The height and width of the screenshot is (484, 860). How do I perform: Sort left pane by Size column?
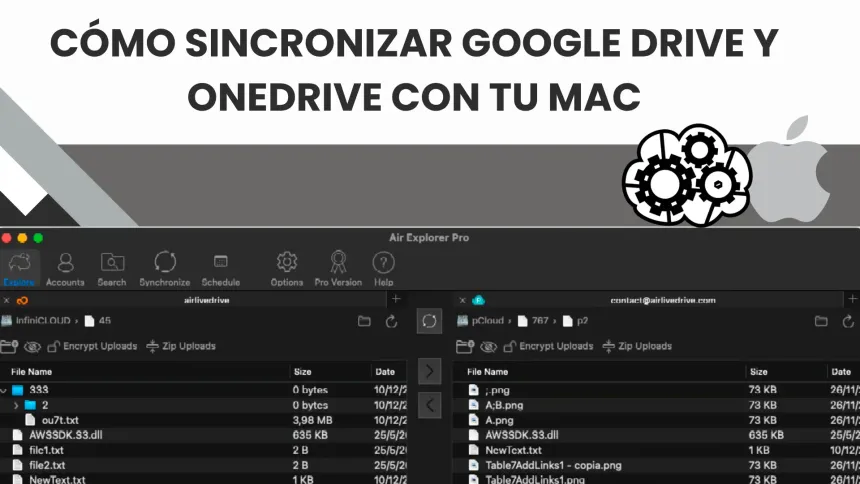tap(302, 372)
